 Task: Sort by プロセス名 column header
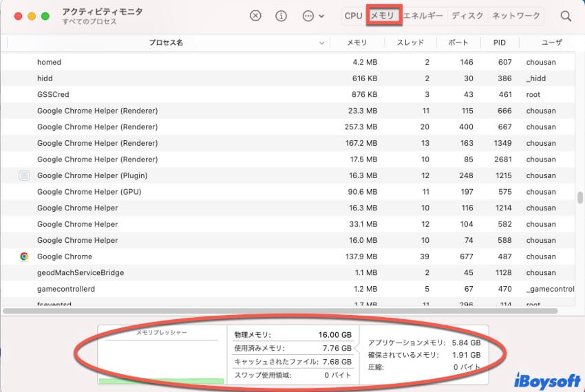tap(166, 43)
